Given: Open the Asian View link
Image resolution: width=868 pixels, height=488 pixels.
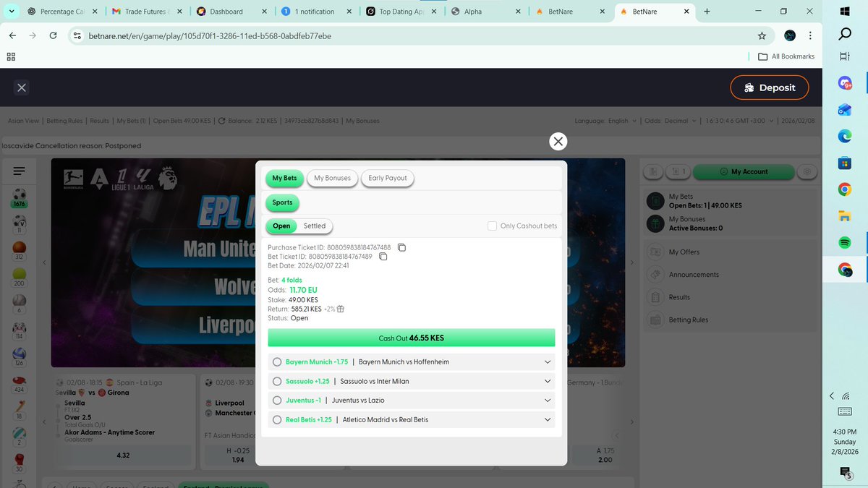Looking at the screenshot, I should pyautogui.click(x=24, y=121).
